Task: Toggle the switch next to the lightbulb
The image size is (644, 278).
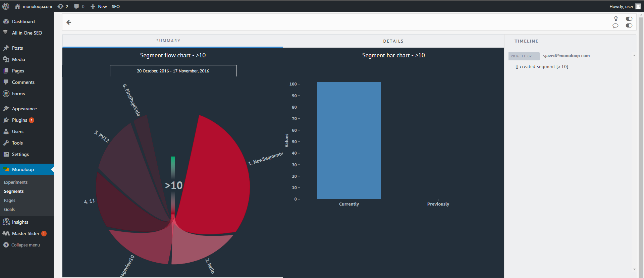Action: pos(629,19)
